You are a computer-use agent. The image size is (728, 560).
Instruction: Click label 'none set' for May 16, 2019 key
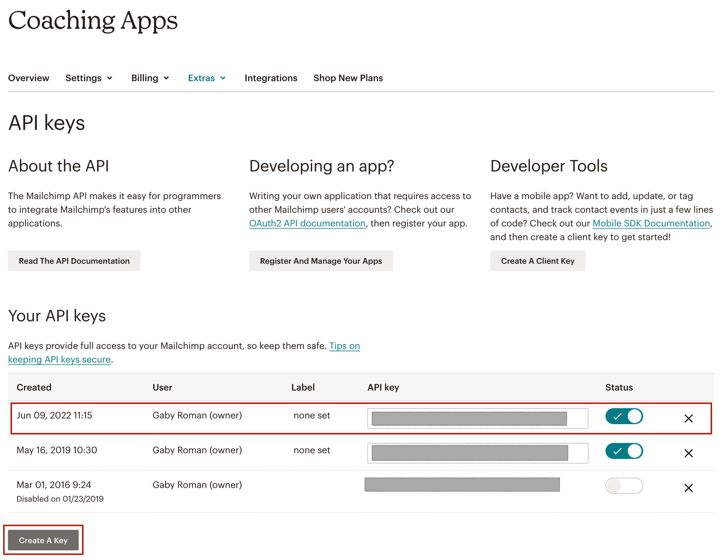[x=312, y=450]
